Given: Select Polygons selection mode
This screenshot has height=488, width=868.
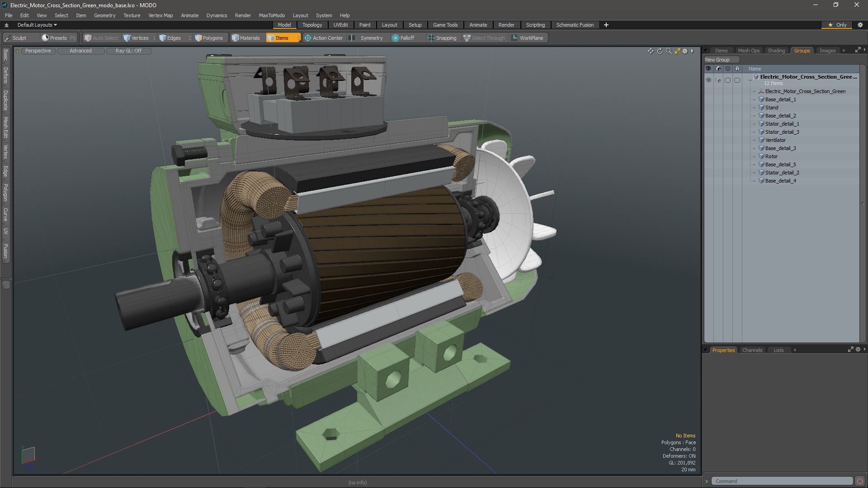Looking at the screenshot, I should click(x=208, y=38).
